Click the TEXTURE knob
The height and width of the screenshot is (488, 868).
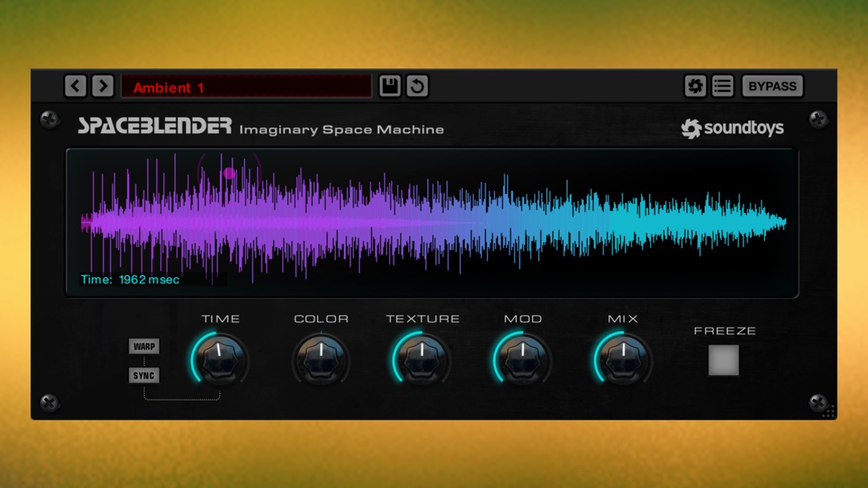(x=421, y=359)
